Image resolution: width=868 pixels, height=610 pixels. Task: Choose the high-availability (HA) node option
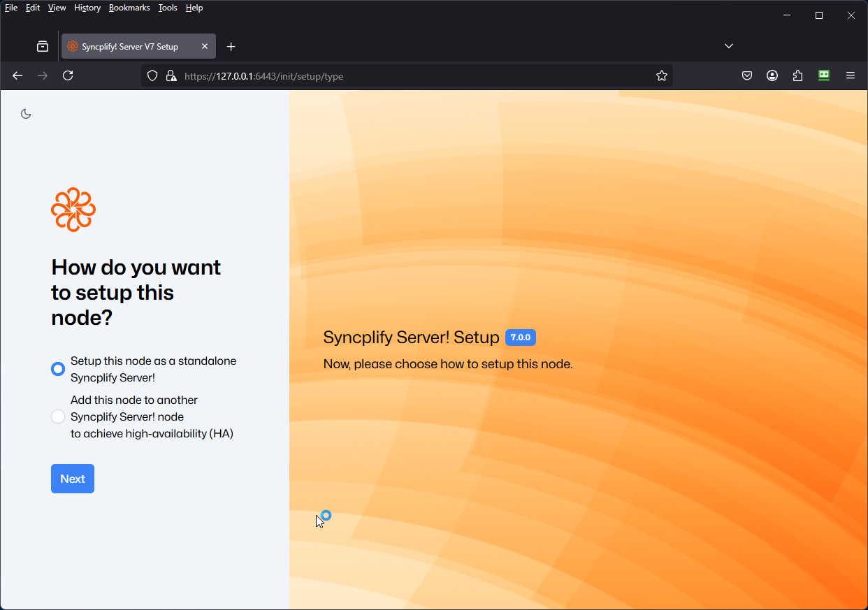(x=58, y=416)
